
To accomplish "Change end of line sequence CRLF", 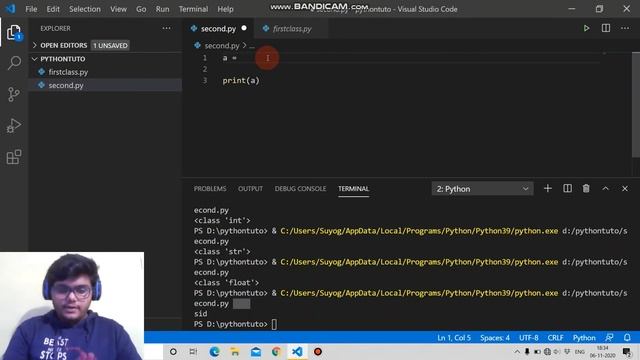I will [555, 338].
